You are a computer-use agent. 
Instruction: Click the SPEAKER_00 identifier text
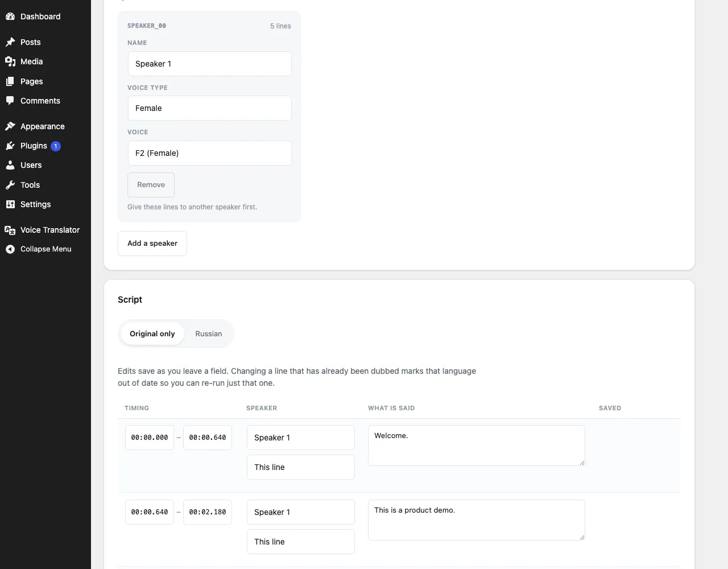pos(147,26)
